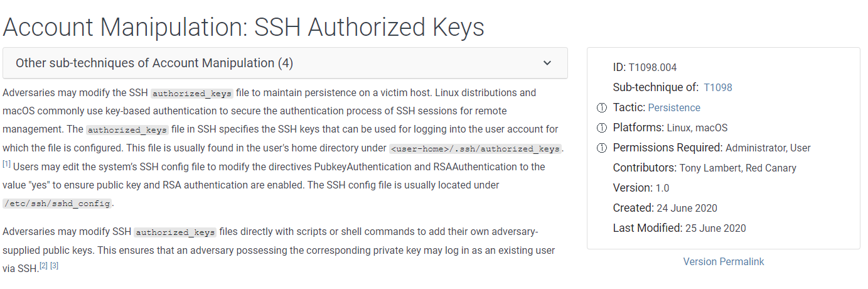Click the info icon beside Tactic
Screen dimensions: 868x289
602,108
